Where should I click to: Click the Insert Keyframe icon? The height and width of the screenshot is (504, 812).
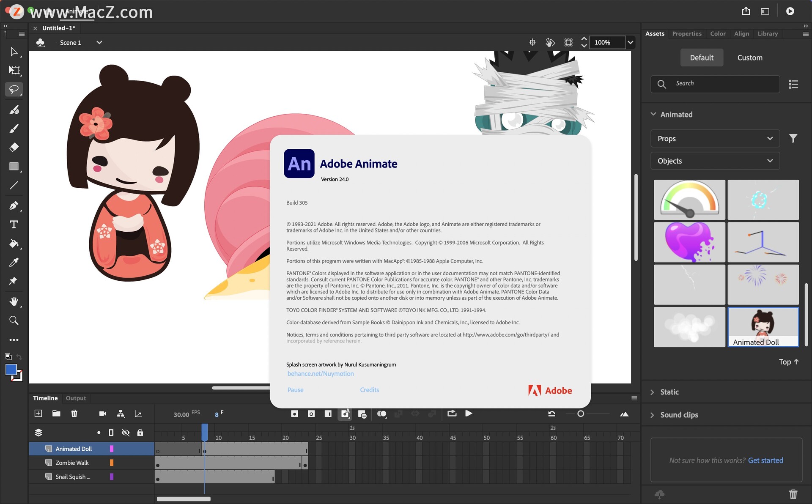(x=295, y=414)
